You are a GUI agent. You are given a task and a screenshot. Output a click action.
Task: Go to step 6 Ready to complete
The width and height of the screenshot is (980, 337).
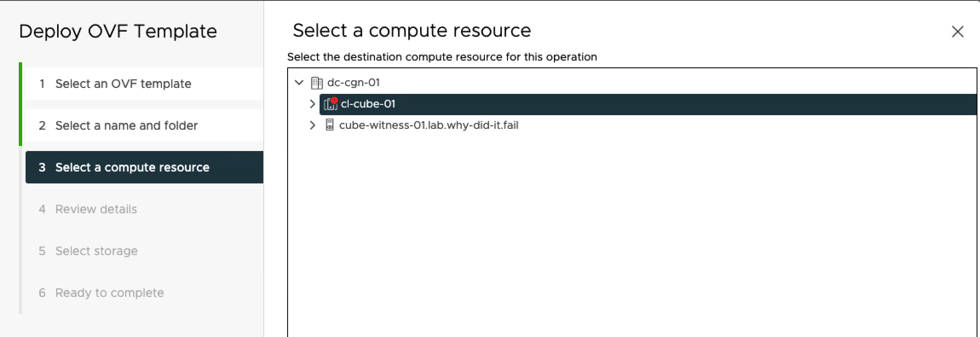click(110, 293)
